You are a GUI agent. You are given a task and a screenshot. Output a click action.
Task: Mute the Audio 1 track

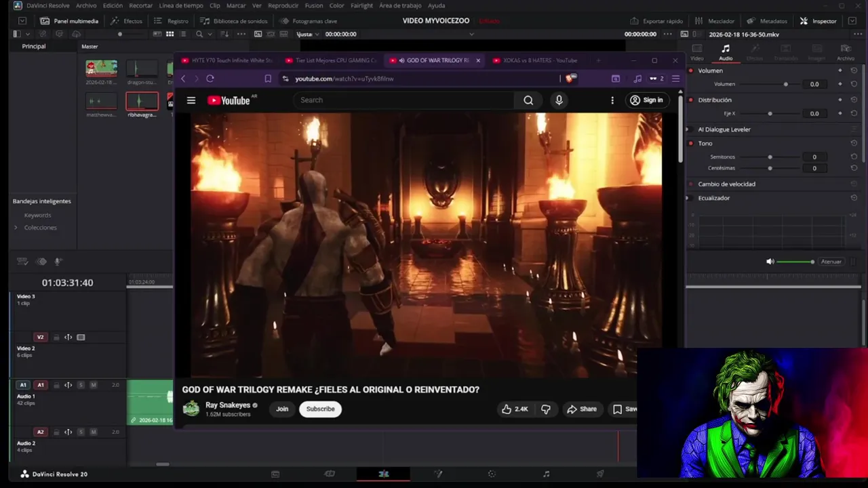tap(94, 385)
